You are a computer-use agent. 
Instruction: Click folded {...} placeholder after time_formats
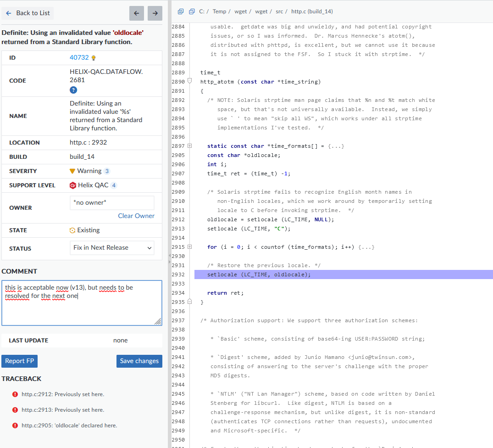click(x=336, y=146)
